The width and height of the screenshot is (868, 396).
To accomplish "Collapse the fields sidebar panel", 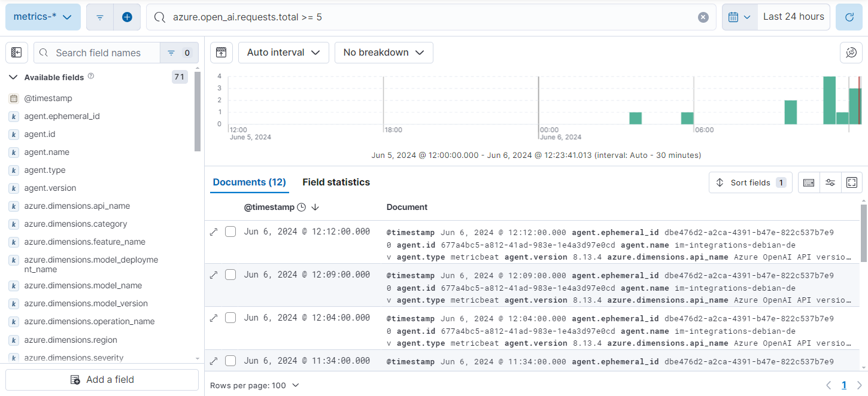I will (x=16, y=53).
